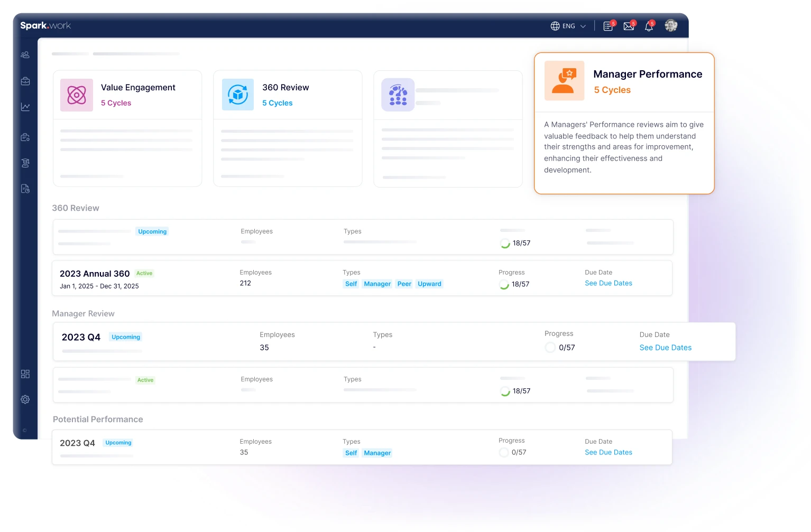
Task: Click the 5 Cycles text under Manager Performance
Action: [612, 90]
